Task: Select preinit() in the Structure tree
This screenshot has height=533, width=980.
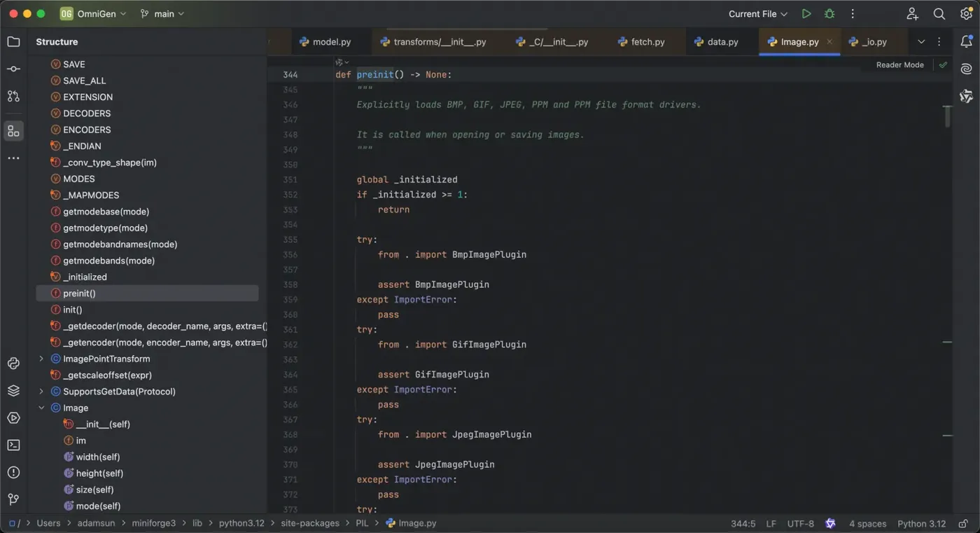Action: pyautogui.click(x=147, y=293)
